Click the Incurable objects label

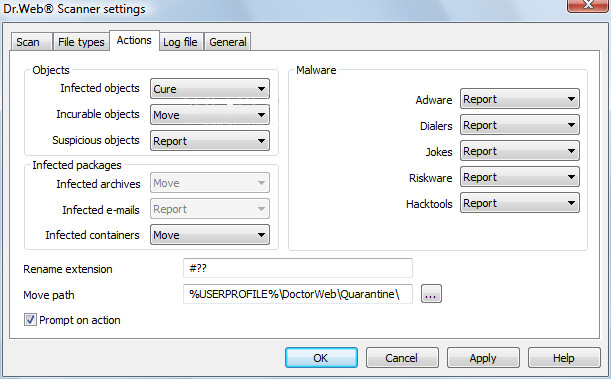click(x=98, y=114)
